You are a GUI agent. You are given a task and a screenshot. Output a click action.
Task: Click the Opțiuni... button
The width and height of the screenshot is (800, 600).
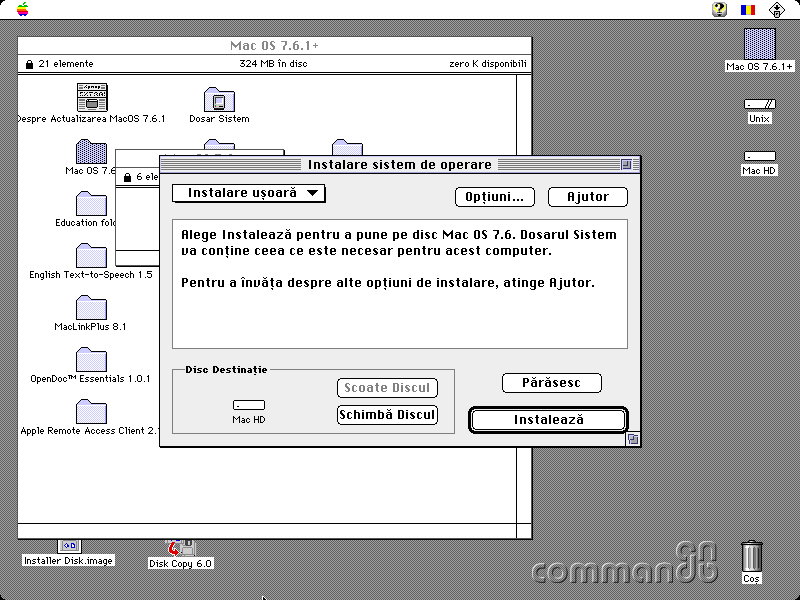coord(494,197)
